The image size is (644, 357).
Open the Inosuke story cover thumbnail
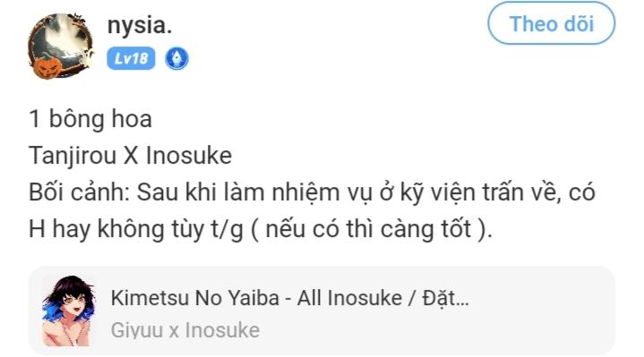point(69,311)
